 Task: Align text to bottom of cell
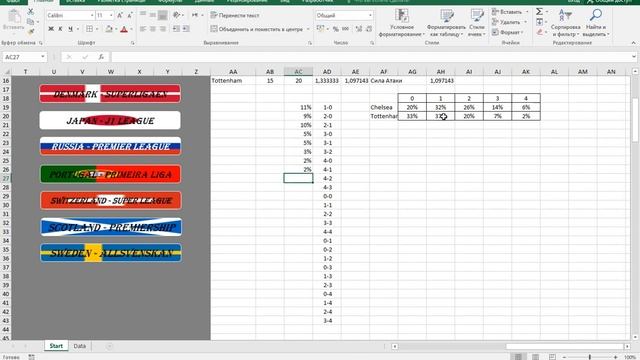[162, 15]
